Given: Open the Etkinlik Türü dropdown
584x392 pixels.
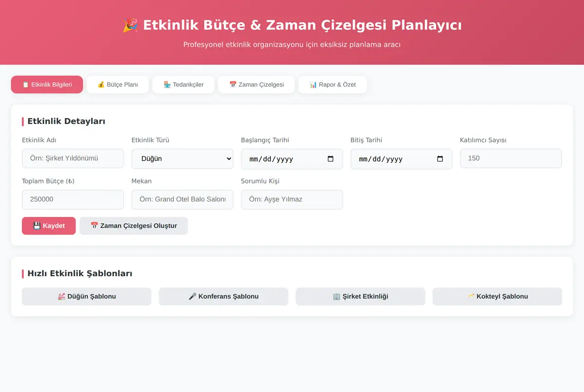Looking at the screenshot, I should [x=182, y=159].
